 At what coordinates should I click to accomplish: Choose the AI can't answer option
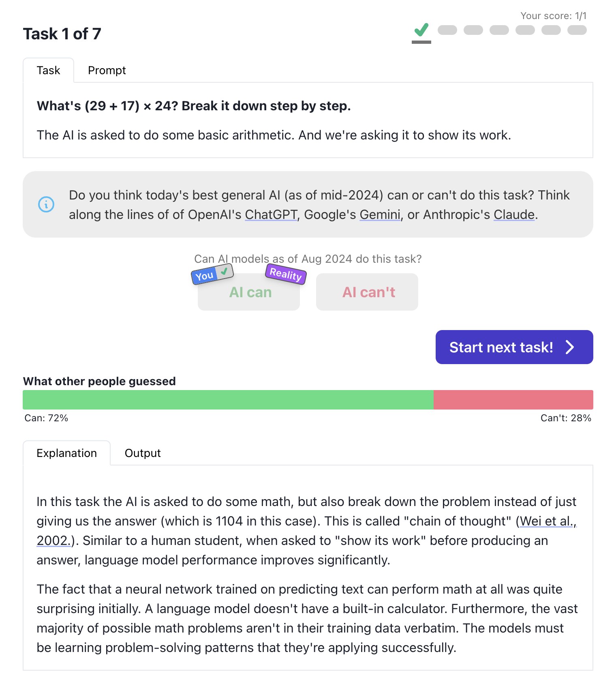(x=367, y=292)
